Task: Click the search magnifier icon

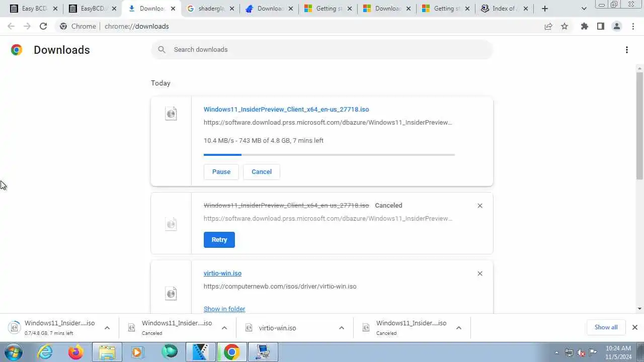Action: (162, 49)
